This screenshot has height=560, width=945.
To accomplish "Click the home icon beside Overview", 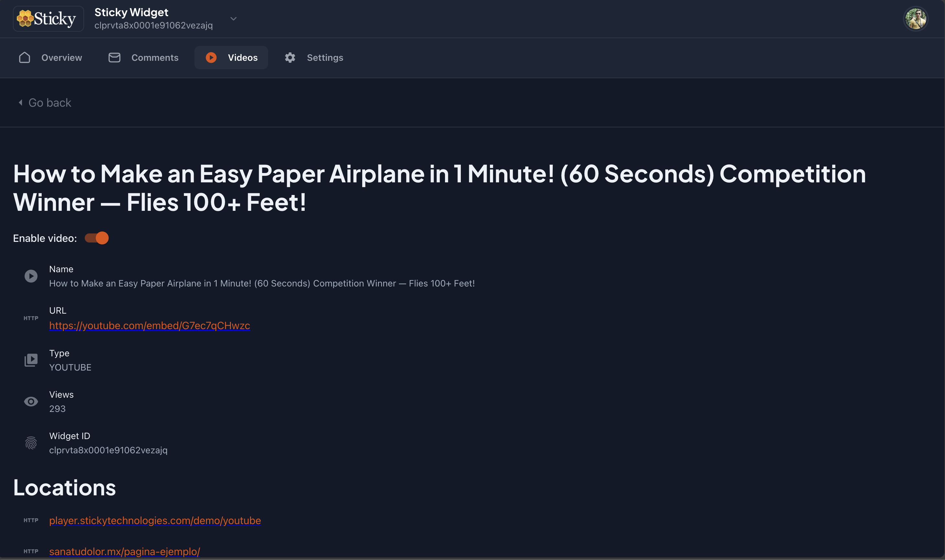I will click(25, 57).
